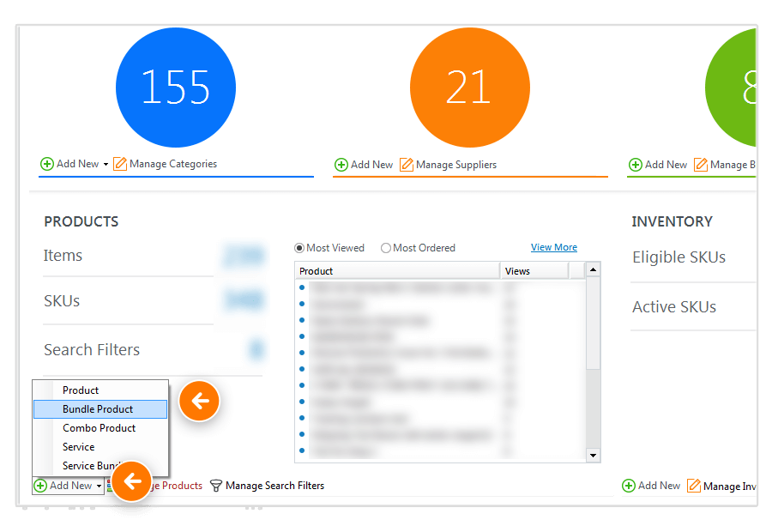Image resolution: width=772 pixels, height=532 pixels.
Task: Choose Product from the Add New menu
Action: click(x=100, y=390)
